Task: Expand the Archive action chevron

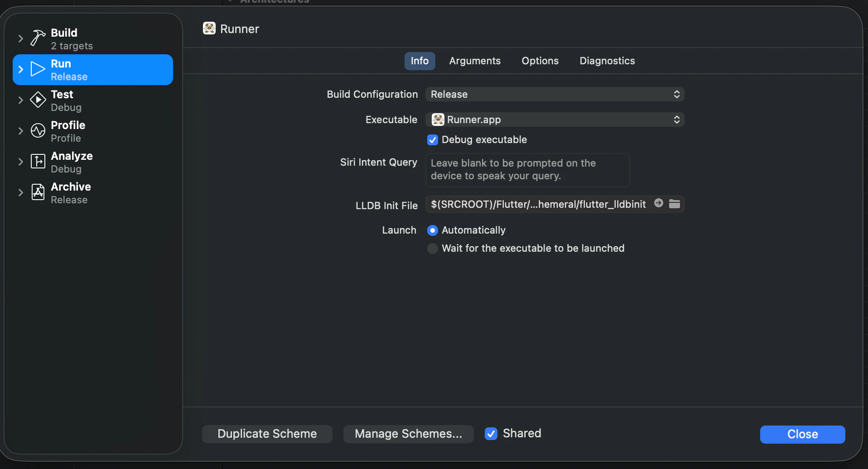Action: tap(20, 192)
